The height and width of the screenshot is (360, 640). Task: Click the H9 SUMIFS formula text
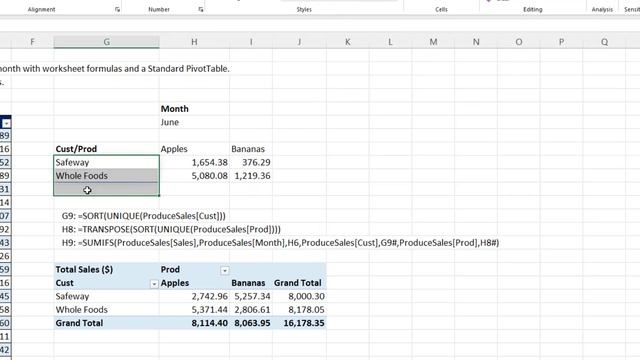tap(280, 243)
